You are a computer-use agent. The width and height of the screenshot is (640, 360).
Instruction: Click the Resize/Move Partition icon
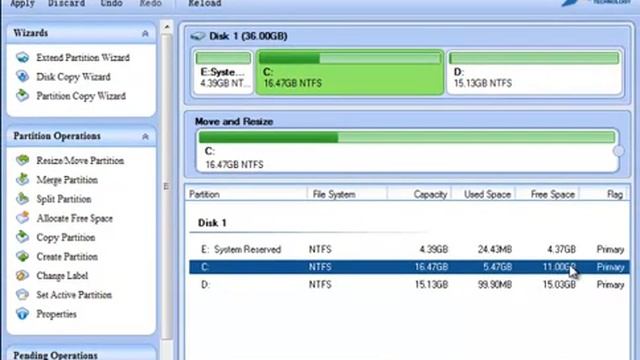click(22, 160)
